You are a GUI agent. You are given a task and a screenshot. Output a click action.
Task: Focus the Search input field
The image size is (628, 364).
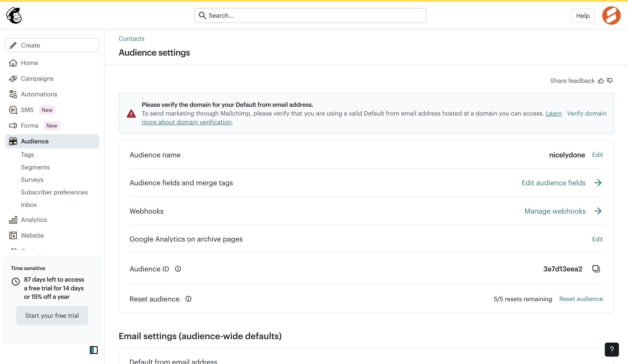[310, 15]
